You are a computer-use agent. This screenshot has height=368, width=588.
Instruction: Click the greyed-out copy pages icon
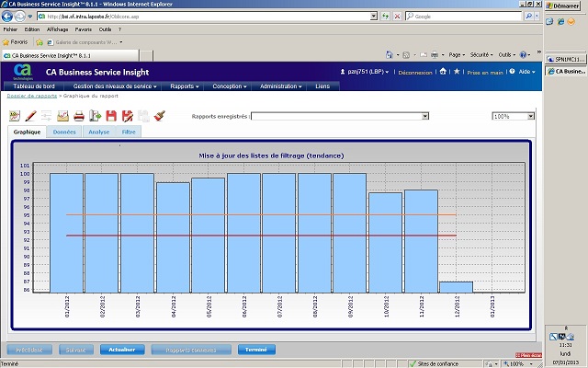[x=143, y=116]
